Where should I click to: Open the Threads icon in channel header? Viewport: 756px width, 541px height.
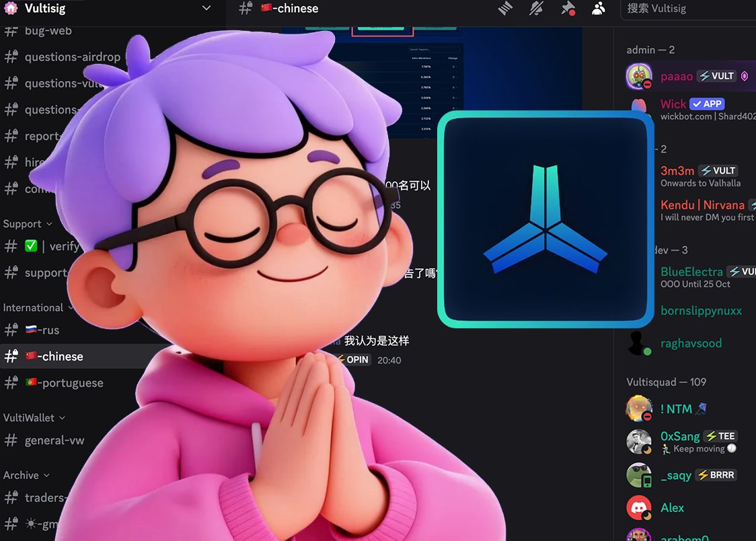point(505,8)
